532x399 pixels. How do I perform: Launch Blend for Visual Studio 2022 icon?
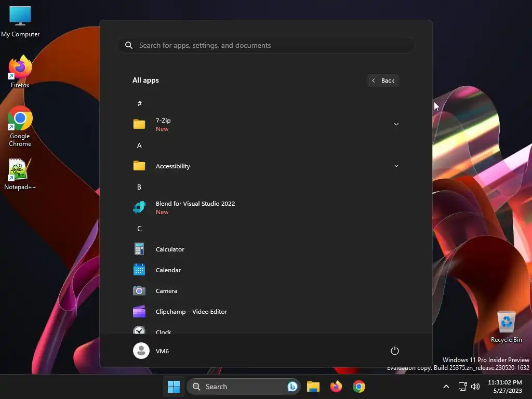coord(139,207)
